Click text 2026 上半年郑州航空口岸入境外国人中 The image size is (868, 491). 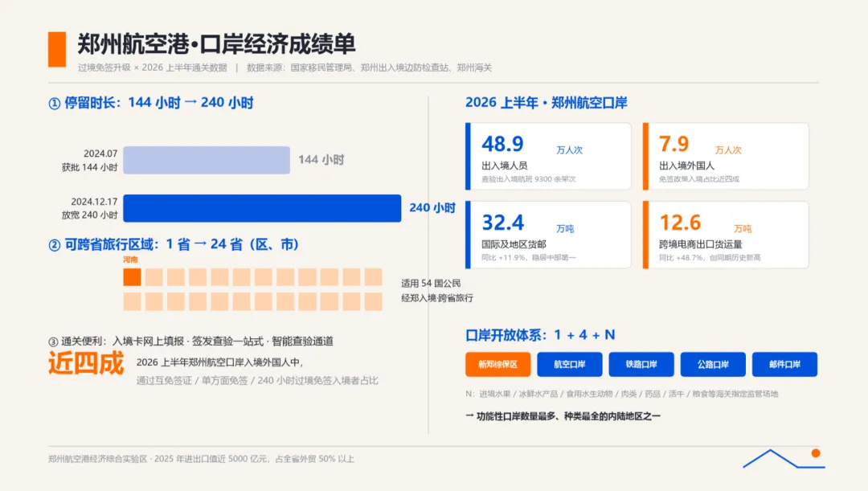coord(219,362)
